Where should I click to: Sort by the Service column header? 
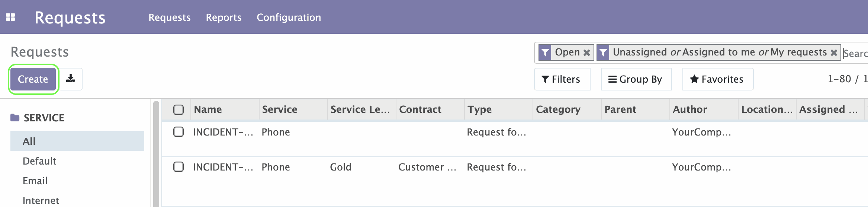[x=280, y=109]
